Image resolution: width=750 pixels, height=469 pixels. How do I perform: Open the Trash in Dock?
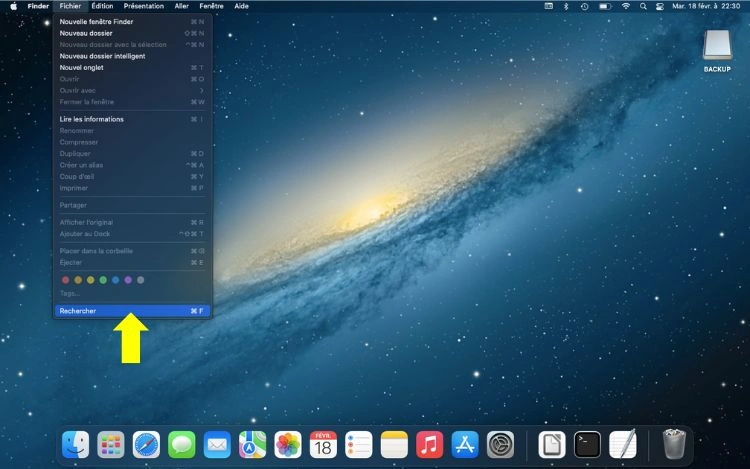tap(673, 444)
